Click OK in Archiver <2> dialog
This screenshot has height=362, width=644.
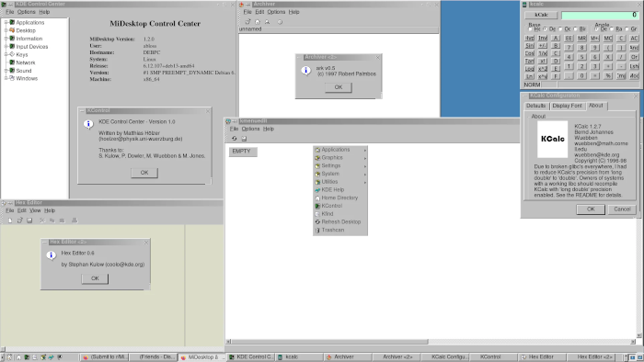click(338, 87)
